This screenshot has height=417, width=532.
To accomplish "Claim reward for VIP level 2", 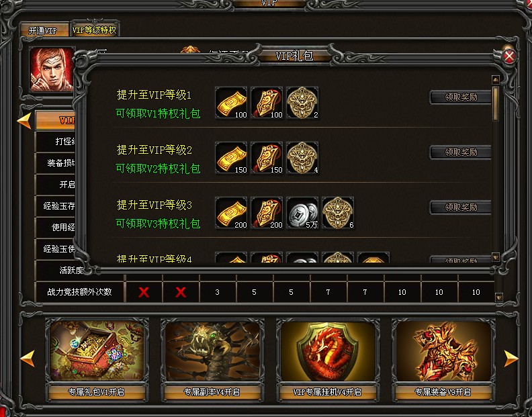I will [x=460, y=152].
